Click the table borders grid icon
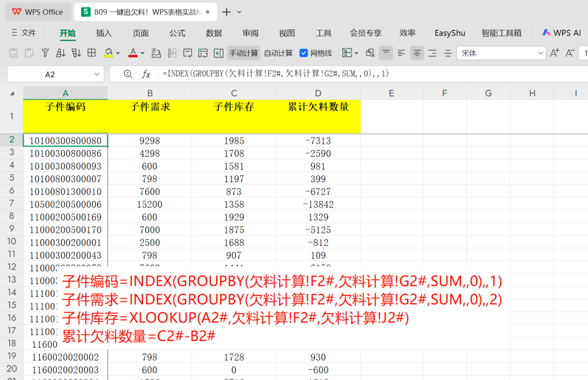The image size is (588, 380). click(91, 53)
